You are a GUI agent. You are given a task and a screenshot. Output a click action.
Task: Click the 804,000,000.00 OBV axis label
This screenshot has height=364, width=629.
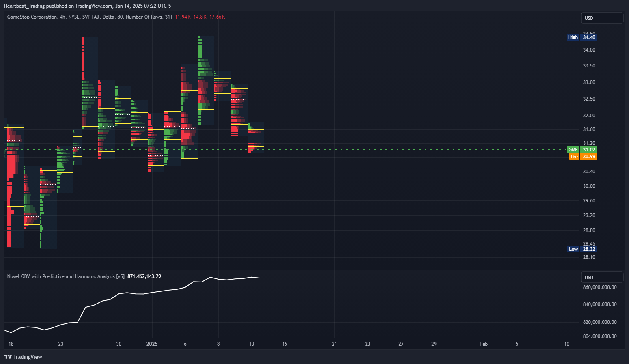tap(600, 336)
